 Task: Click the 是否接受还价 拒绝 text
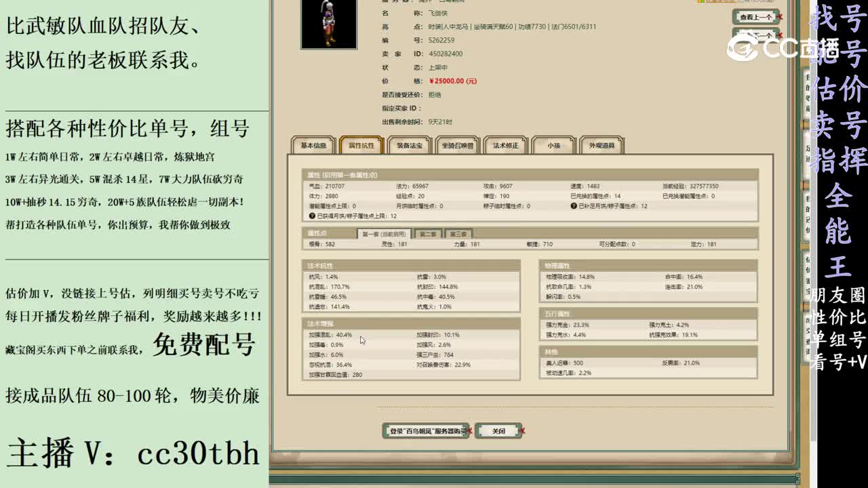coord(412,95)
